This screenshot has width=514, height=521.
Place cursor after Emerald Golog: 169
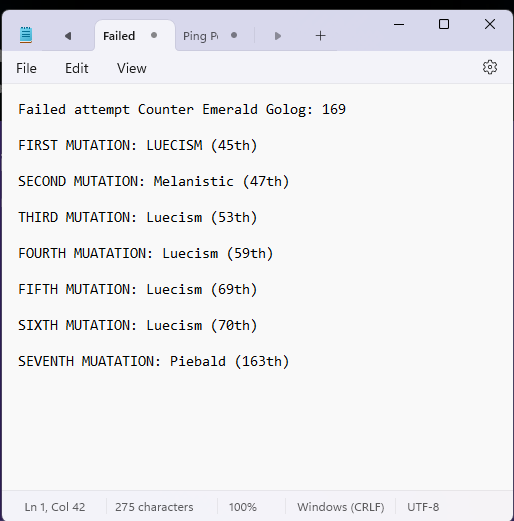(347, 109)
